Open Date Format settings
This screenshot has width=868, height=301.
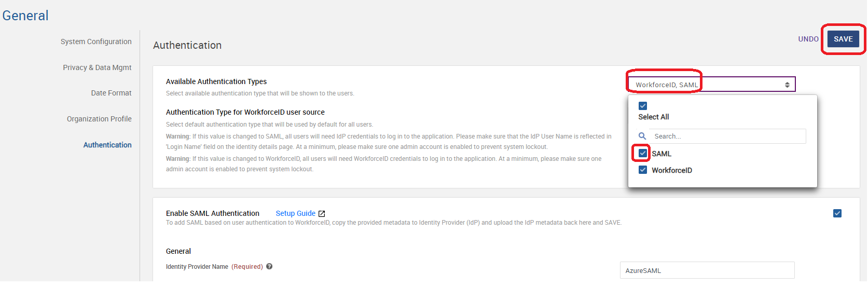coord(111,93)
